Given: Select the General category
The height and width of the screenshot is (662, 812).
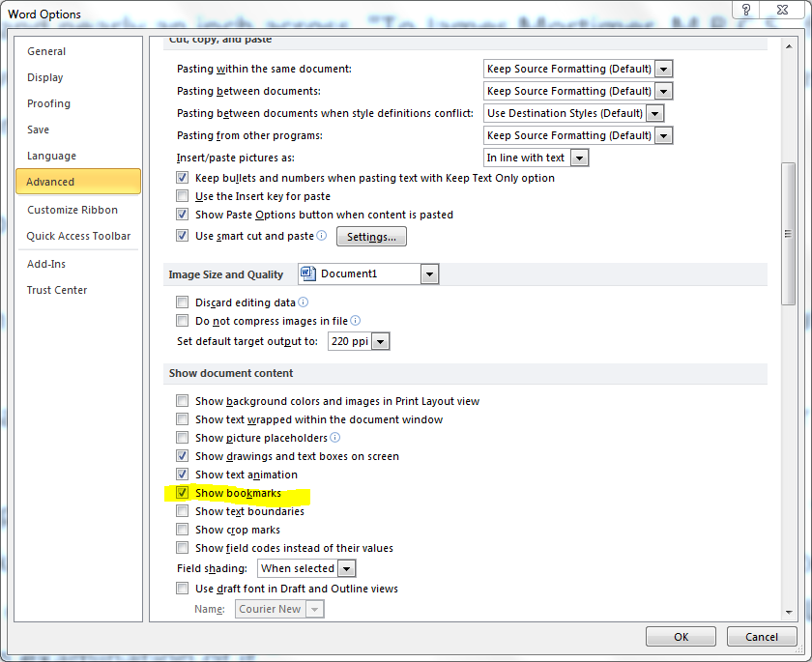Looking at the screenshot, I should [x=46, y=51].
